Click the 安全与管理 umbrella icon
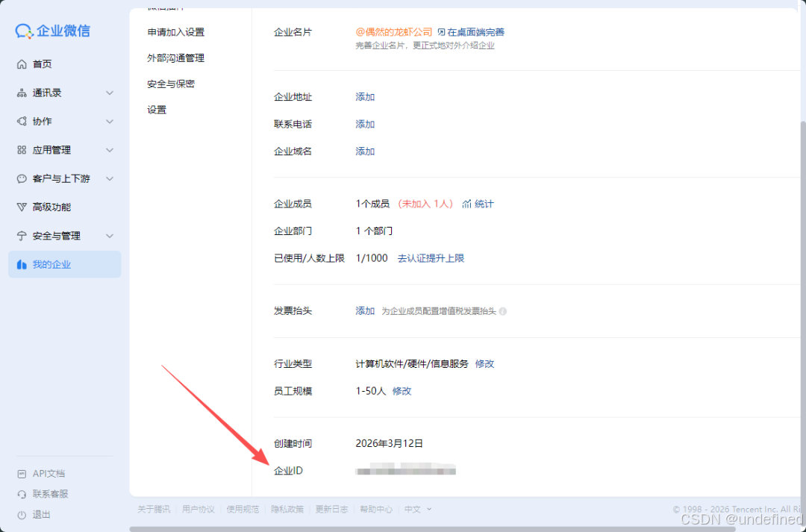Viewport: 806px width, 532px height. click(x=22, y=236)
